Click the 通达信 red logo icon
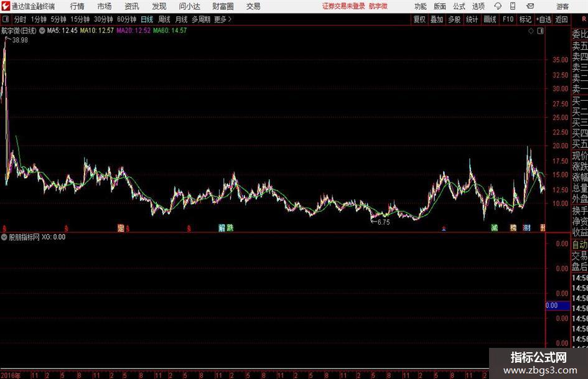The height and width of the screenshot is (379, 588). tap(5, 6)
